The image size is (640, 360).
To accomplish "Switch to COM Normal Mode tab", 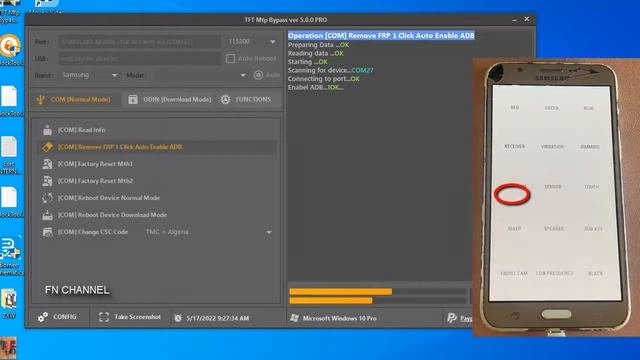I will click(x=75, y=100).
